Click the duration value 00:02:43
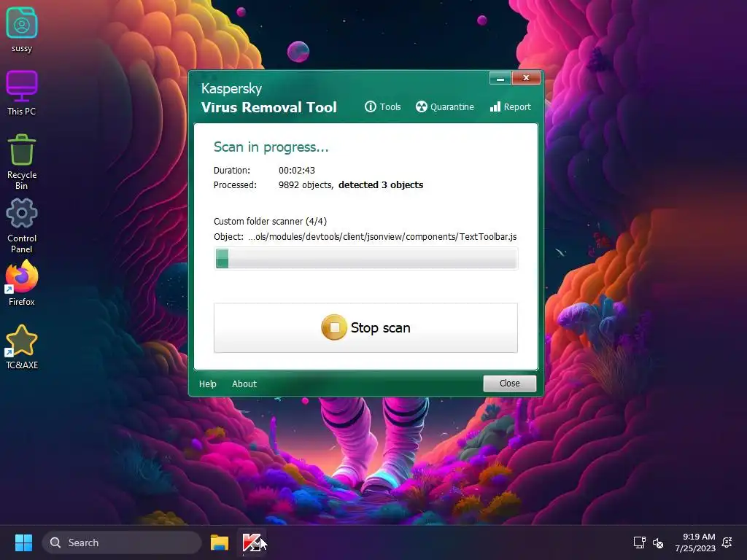Viewport: 747px width, 560px height. [x=297, y=170]
